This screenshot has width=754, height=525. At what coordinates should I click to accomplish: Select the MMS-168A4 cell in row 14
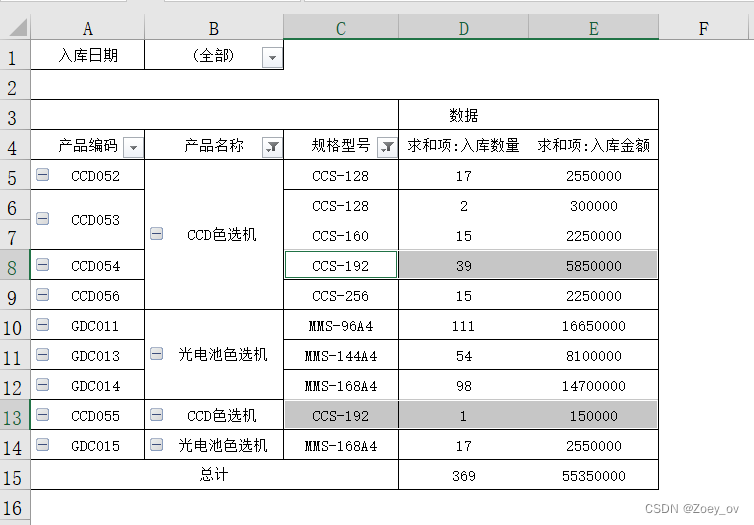[x=340, y=445]
